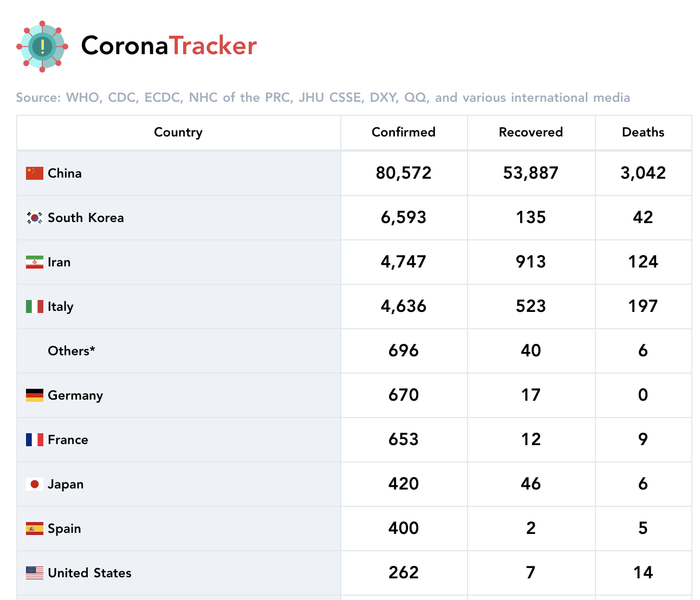Image resolution: width=700 pixels, height=600 pixels.
Task: Click United States' confirmed count 262
Action: tap(404, 573)
